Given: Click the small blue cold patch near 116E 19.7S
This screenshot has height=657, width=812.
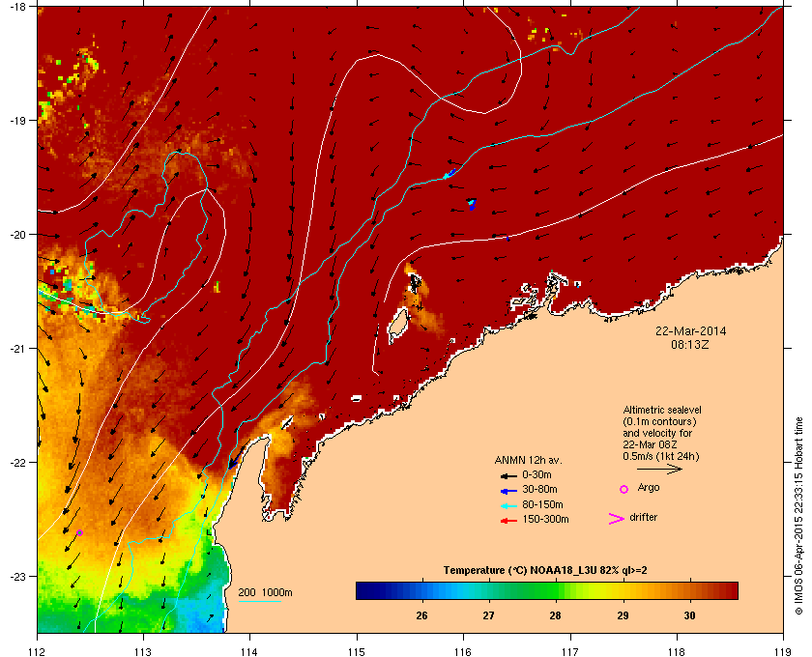Looking at the screenshot, I should tap(472, 204).
